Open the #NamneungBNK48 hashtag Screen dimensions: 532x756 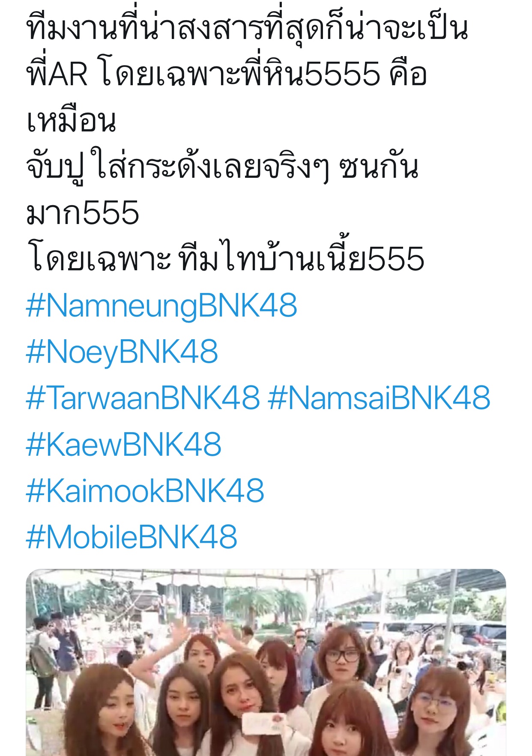(161, 306)
